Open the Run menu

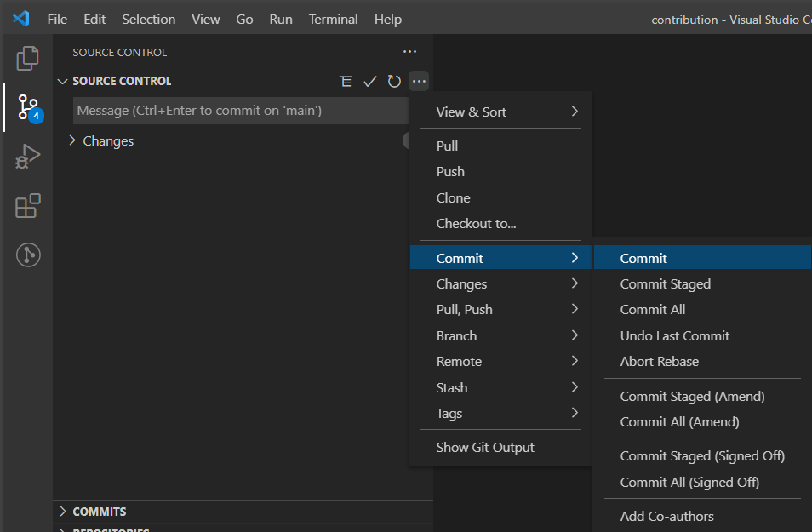281,20
